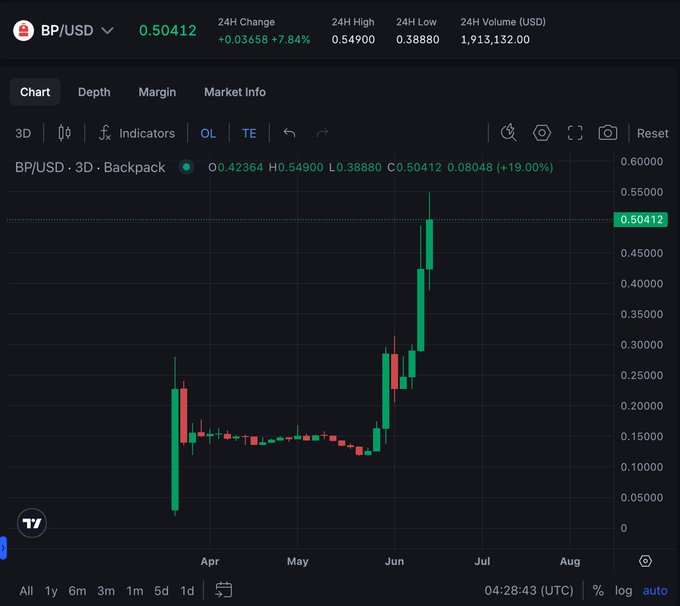This screenshot has width=680, height=606.
Task: Redo the chart action
Action: click(322, 133)
